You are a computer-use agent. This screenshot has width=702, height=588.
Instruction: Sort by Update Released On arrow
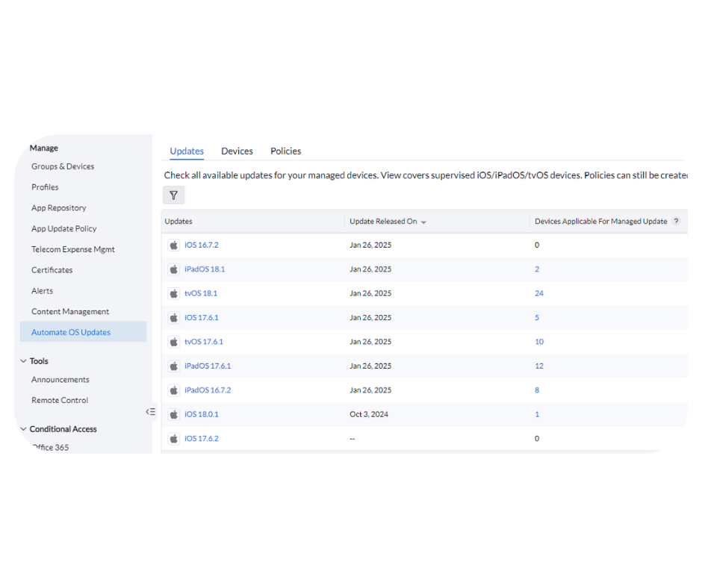tap(423, 222)
